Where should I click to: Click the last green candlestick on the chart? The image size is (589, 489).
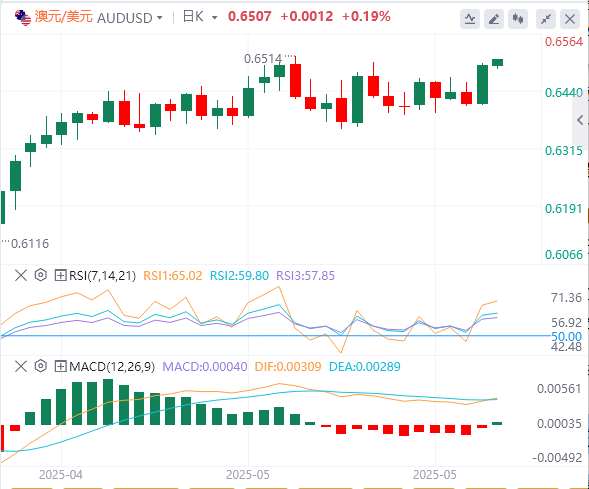(498, 63)
